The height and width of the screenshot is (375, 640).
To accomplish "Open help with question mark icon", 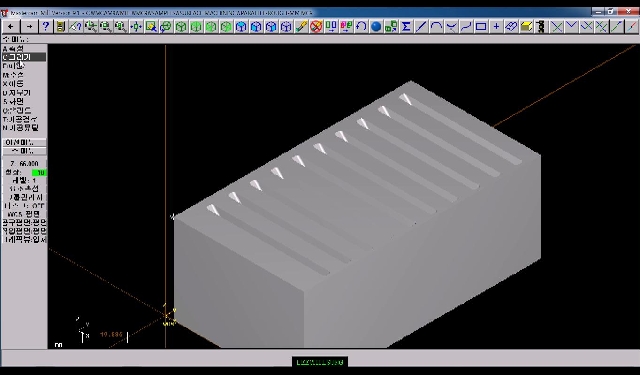I will (x=46, y=27).
